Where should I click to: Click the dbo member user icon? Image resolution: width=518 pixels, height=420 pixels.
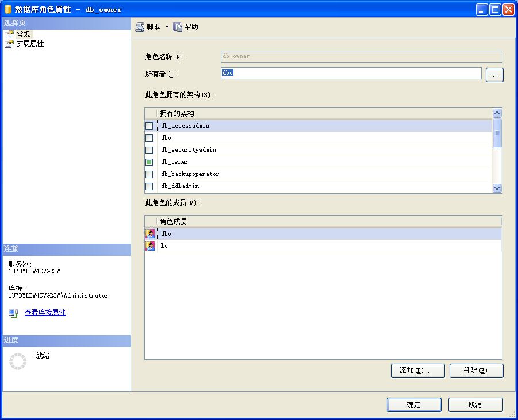tap(150, 234)
